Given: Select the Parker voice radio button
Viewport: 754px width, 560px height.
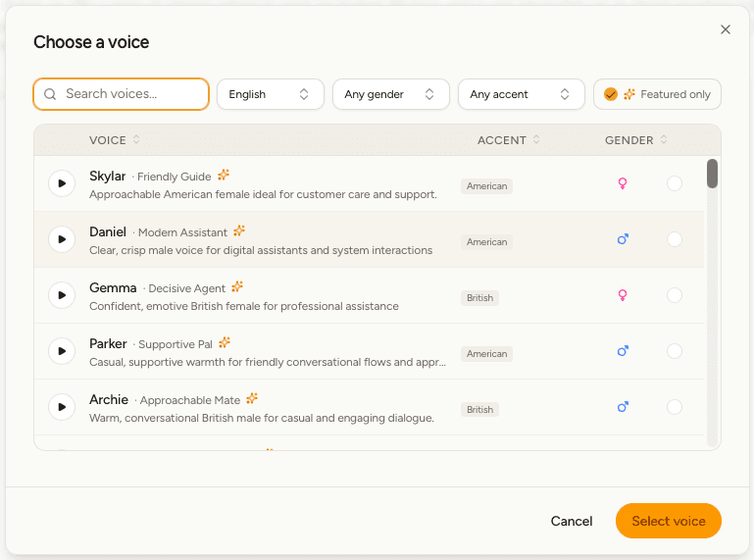Looking at the screenshot, I should coord(675,351).
